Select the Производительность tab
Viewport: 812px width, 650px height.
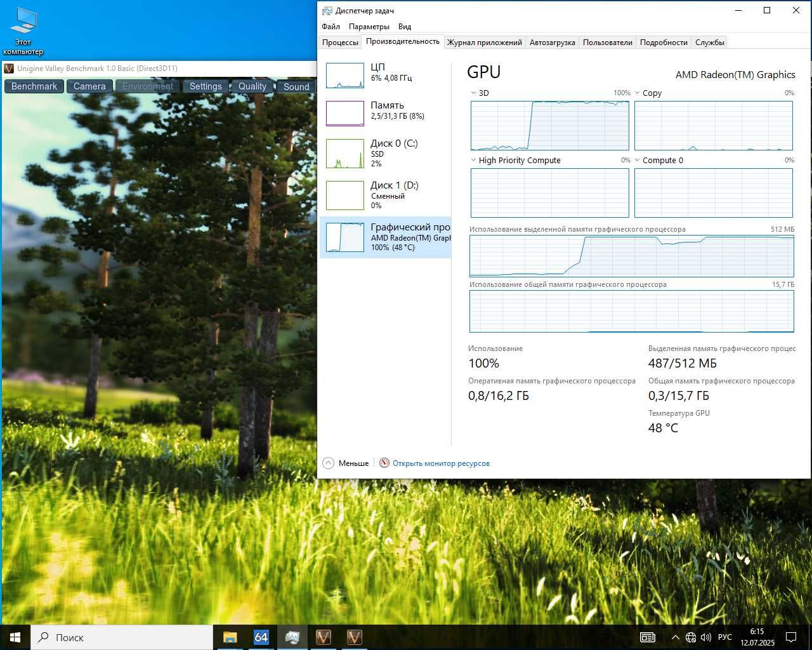click(403, 41)
